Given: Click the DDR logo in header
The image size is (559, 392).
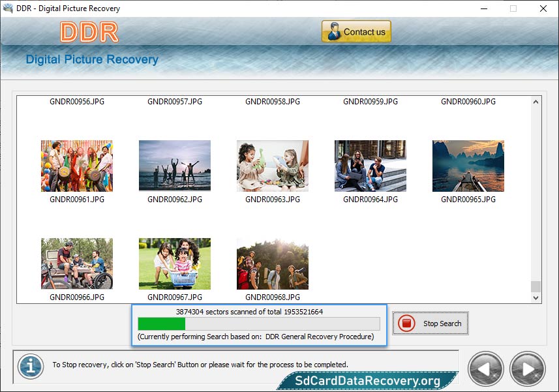Looking at the screenshot, I should (89, 32).
